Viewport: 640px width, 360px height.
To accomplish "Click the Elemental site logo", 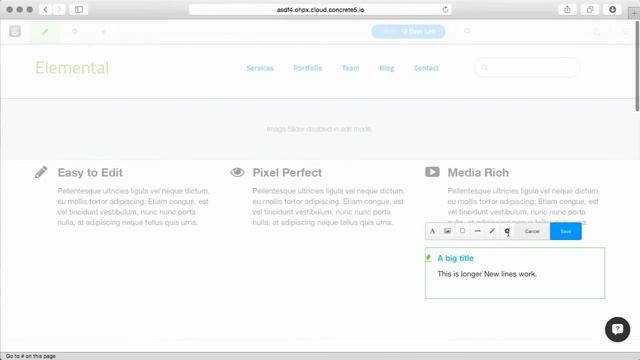I will (72, 68).
